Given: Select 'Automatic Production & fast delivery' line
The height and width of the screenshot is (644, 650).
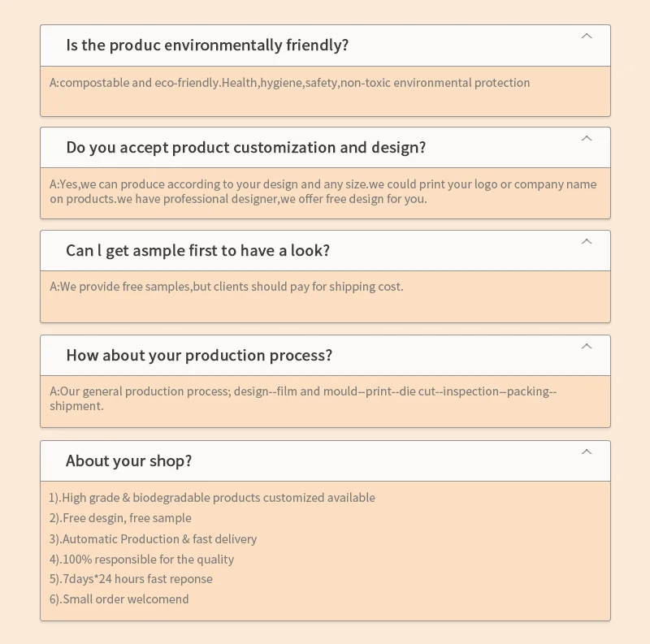Looking at the screenshot, I should point(153,539).
